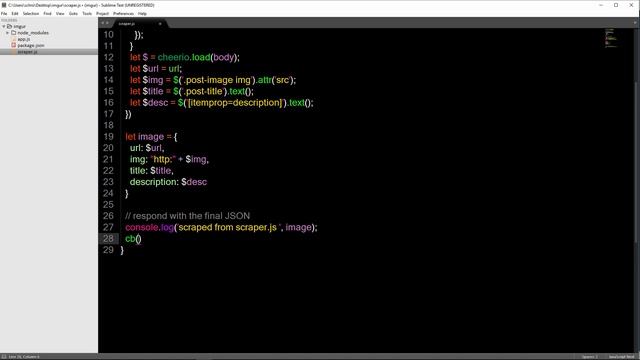The height and width of the screenshot is (360, 640).
Task: Open the Find menu
Action: [x=47, y=13]
